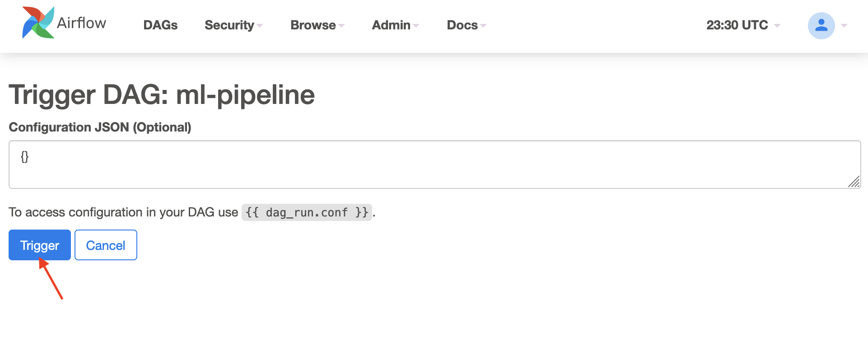Open the user profile avatar icon
The image size is (868, 357).
(821, 26)
